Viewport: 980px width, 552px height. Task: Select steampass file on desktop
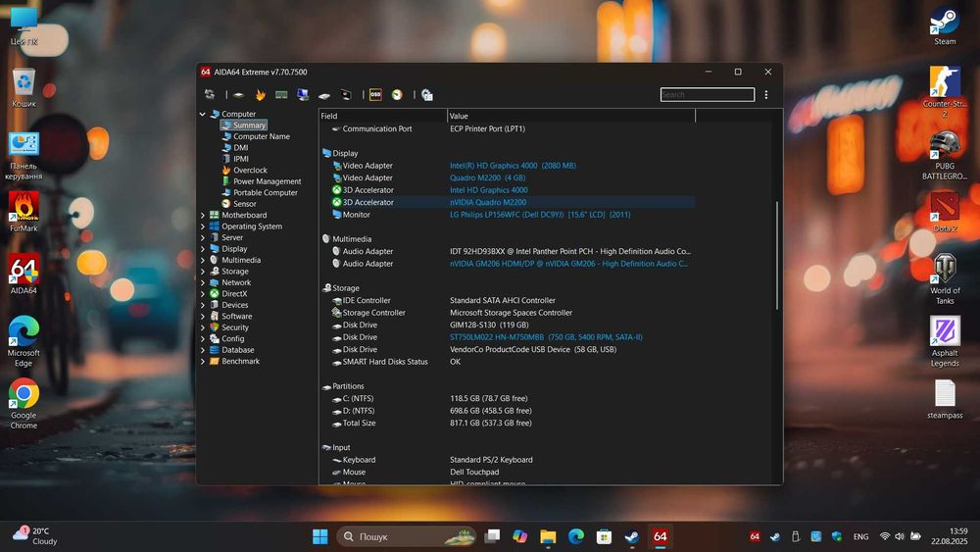tap(945, 399)
